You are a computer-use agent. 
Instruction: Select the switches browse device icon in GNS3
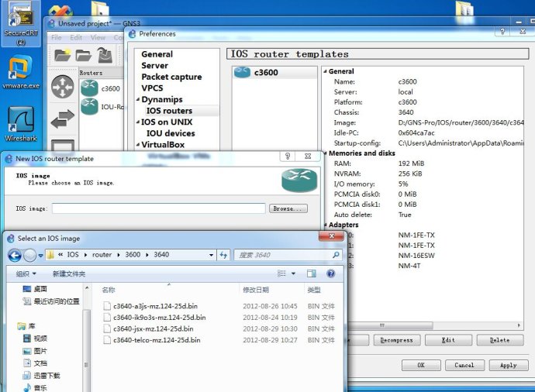[63, 119]
